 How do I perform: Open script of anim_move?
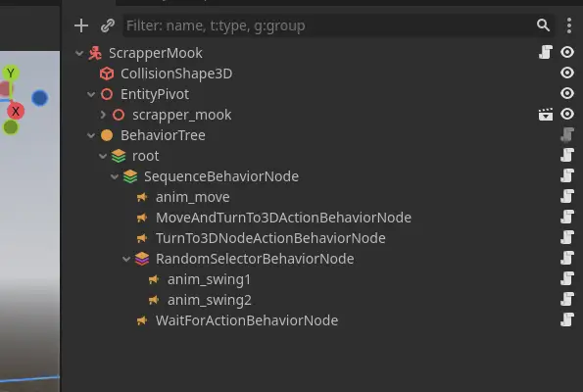(567, 196)
